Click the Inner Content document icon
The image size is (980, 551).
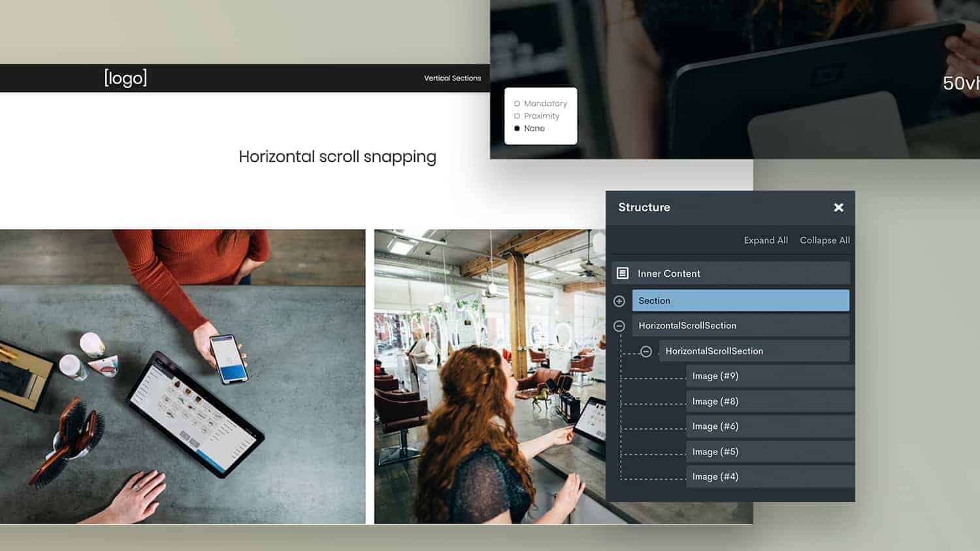coord(623,273)
